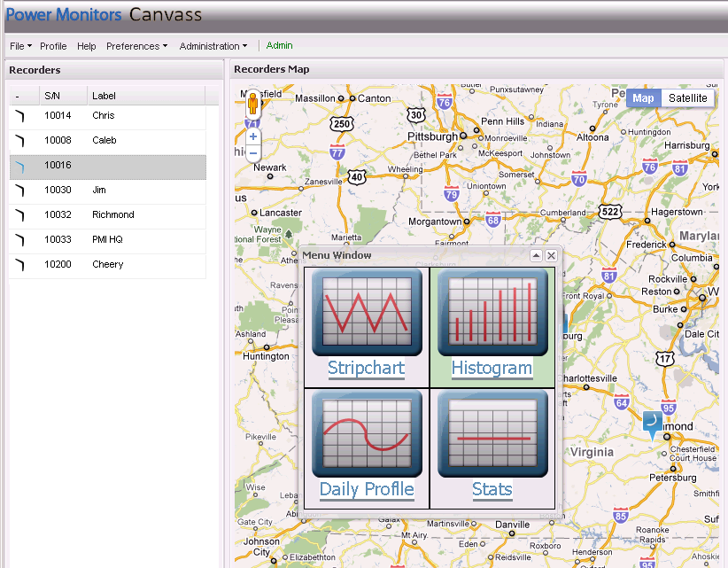Expand the Preferences dropdown
This screenshot has height=568, width=728.
(x=136, y=45)
